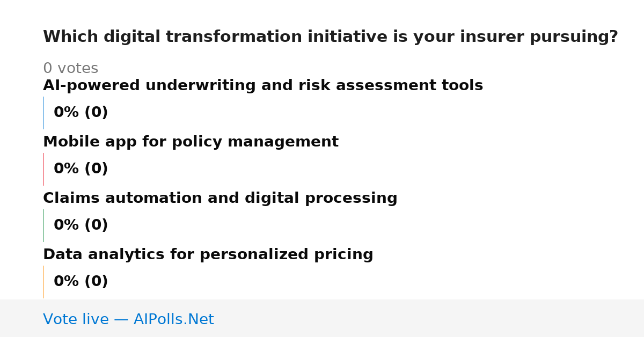
Task: Choose Claims automation and digital processing
Action: pos(220,199)
